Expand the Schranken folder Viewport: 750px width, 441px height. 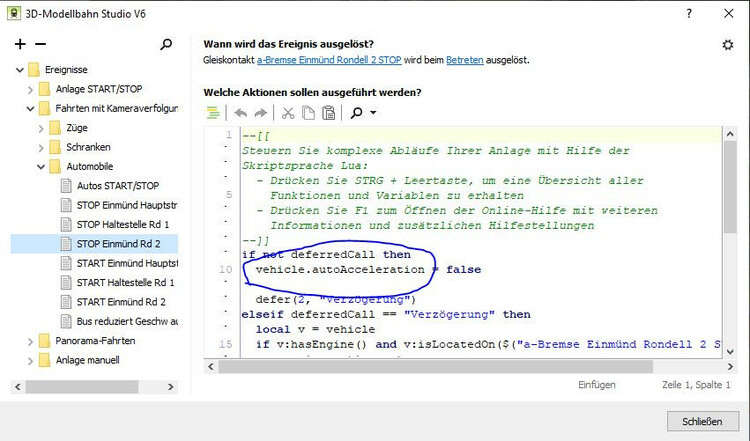pos(41,148)
